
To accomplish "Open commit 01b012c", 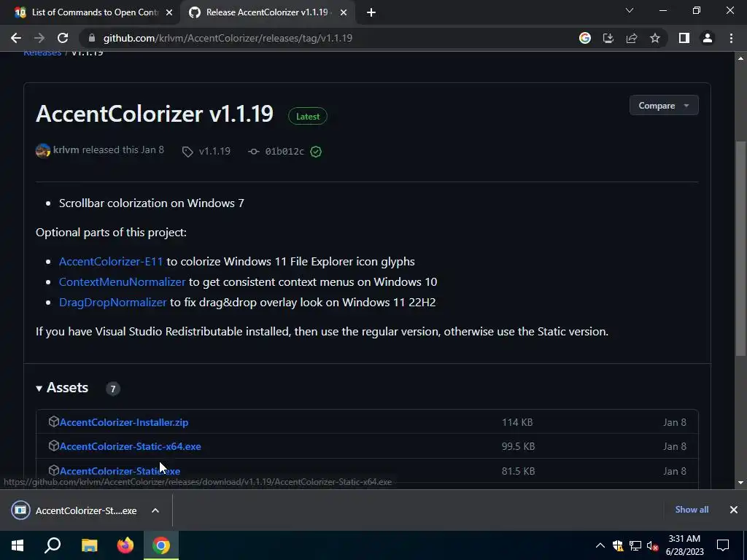I will click(x=285, y=152).
